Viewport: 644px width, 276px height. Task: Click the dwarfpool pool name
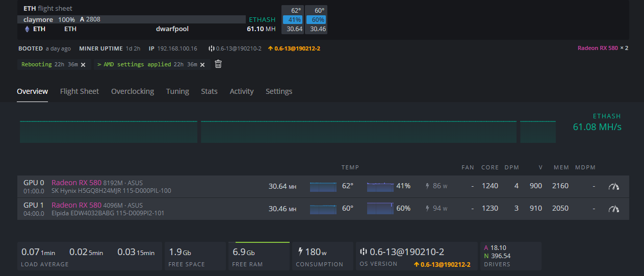point(172,29)
